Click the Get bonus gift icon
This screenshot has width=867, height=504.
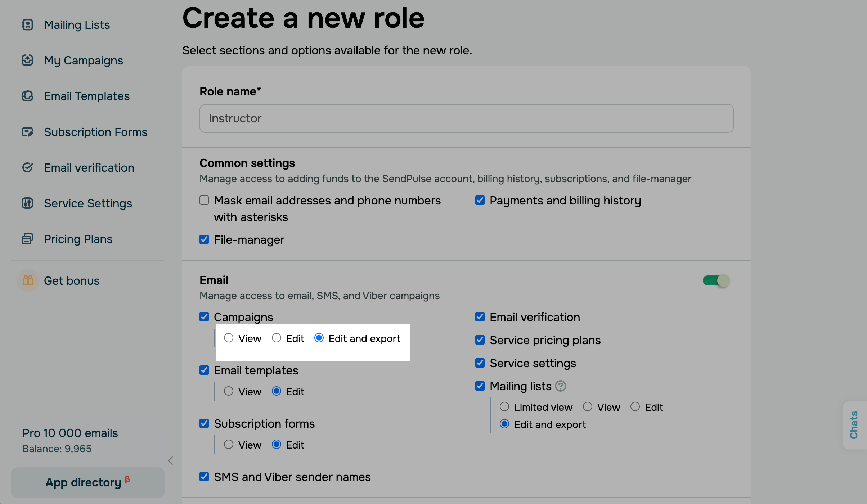pos(28,280)
